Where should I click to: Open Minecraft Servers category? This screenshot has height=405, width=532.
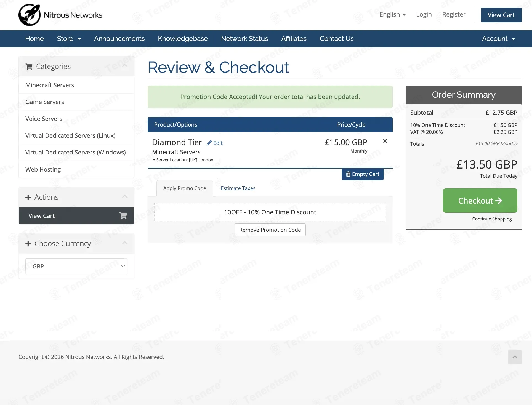click(76, 85)
